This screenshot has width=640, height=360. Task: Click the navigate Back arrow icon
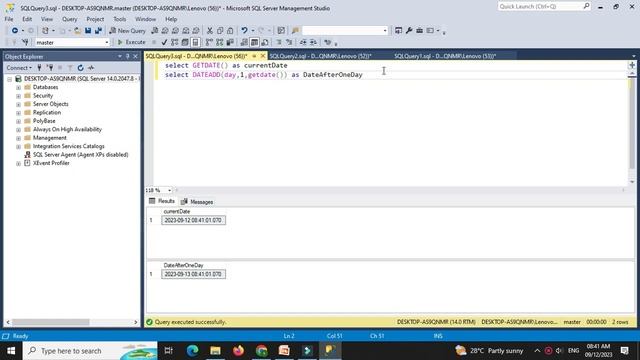click(x=15, y=31)
